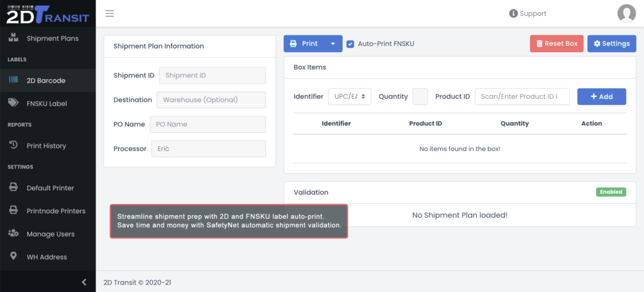Click the 2D Transit © 2020-21 footer
Screen dimensions: 644x292
137,283
